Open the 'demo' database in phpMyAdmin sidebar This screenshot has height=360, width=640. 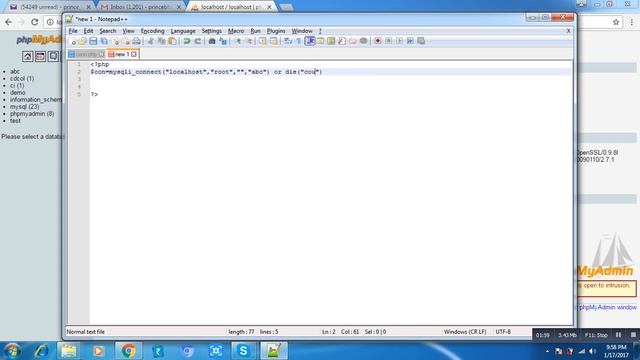tap(18, 93)
